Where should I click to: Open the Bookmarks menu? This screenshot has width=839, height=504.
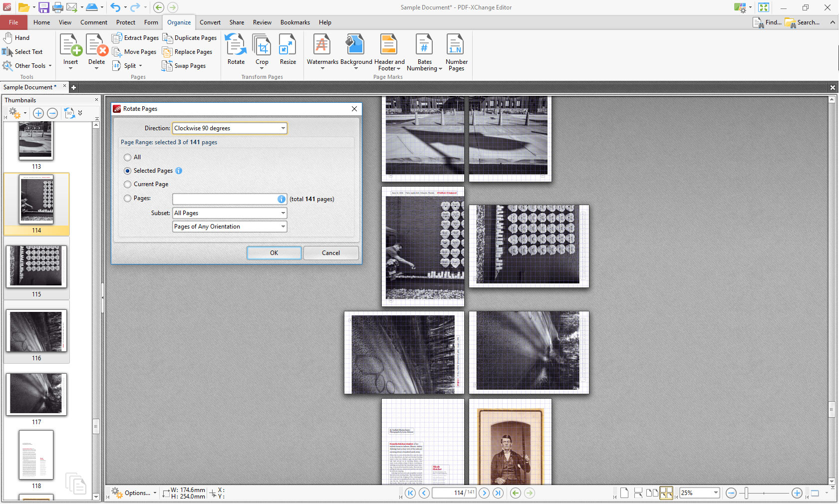[294, 22]
